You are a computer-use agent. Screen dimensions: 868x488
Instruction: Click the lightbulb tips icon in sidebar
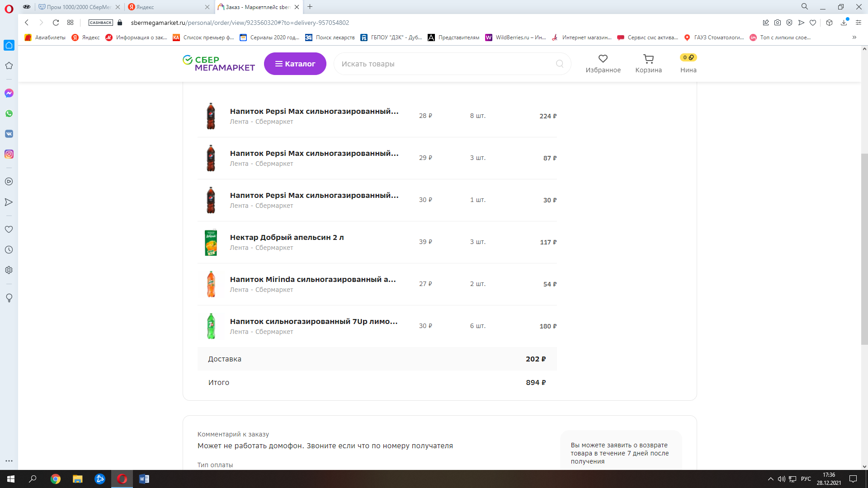[x=9, y=298]
